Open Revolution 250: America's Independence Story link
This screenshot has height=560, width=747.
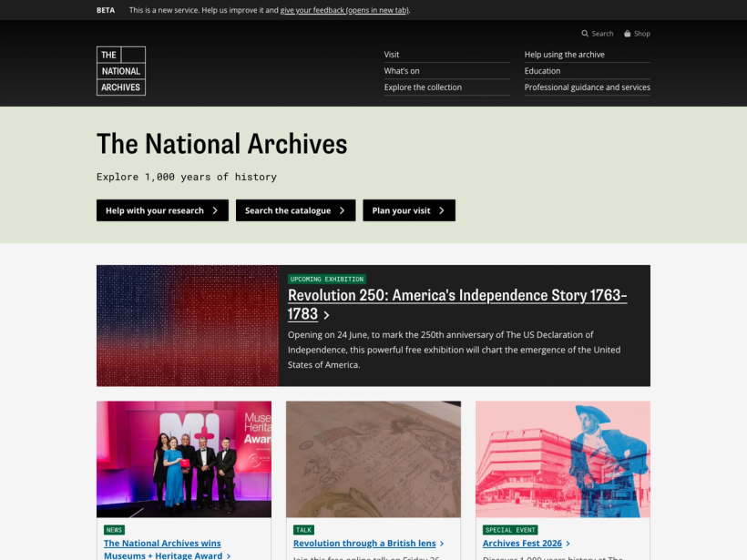(x=457, y=305)
